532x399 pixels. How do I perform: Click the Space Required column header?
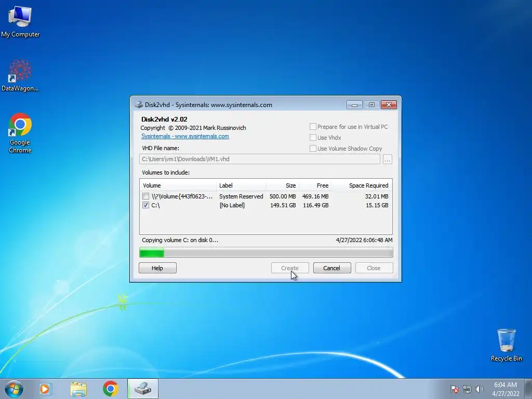tap(362, 185)
